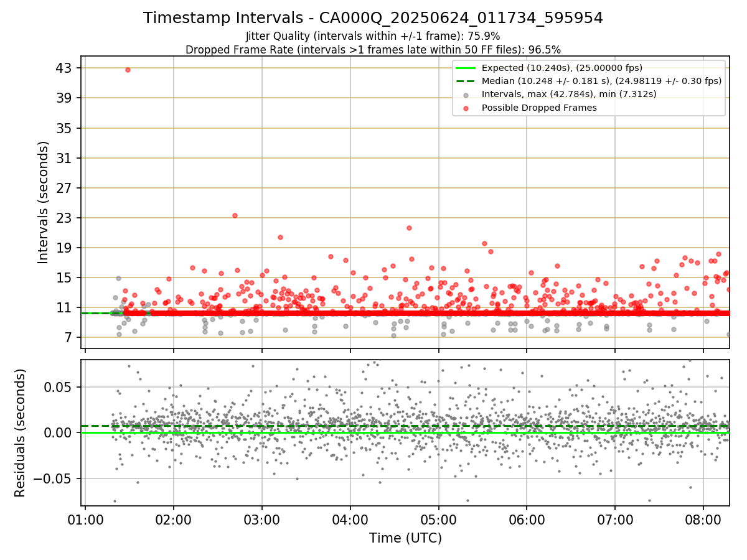Click the x-axis tick label "06:00"
The image size is (747, 560).
(x=527, y=520)
